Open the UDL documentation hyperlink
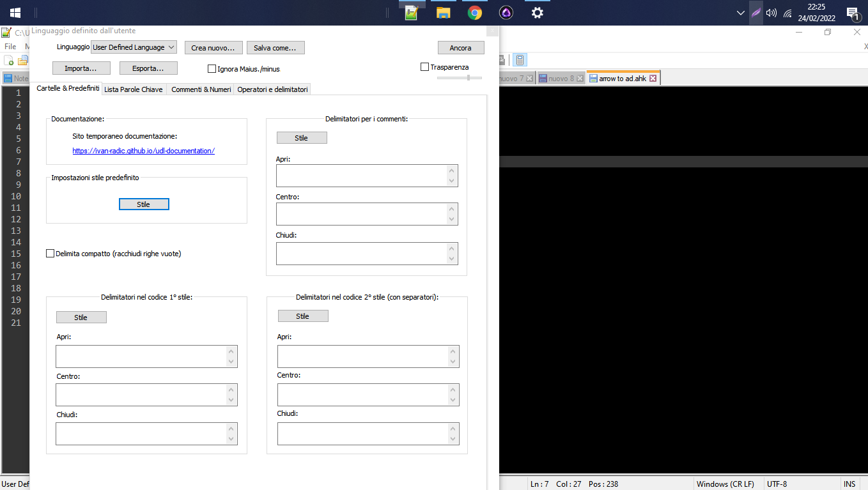This screenshot has width=868, height=490. click(x=143, y=150)
